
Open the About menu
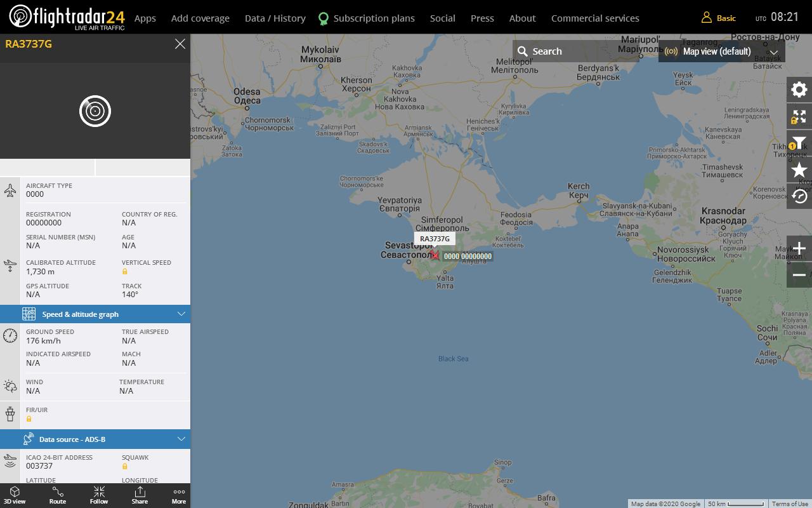[523, 18]
